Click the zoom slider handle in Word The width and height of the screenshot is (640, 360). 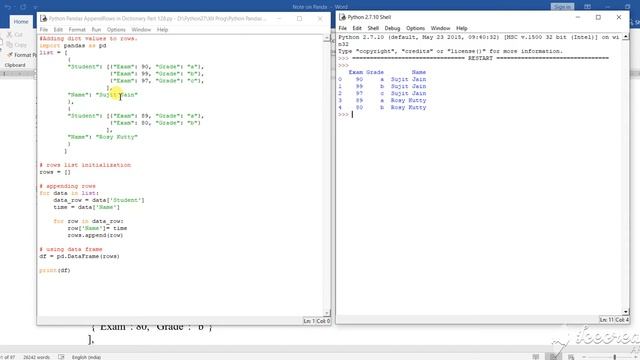point(614,357)
